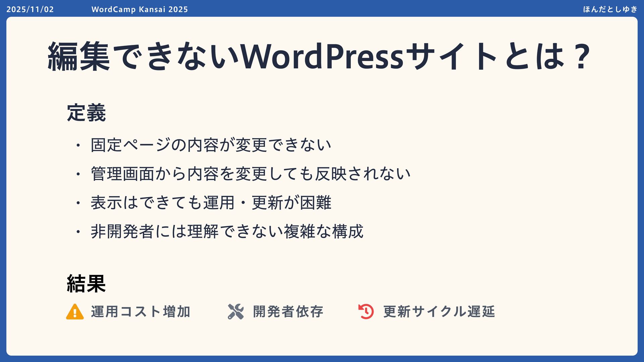Click the word WordPress in the title

pyautogui.click(x=322, y=56)
